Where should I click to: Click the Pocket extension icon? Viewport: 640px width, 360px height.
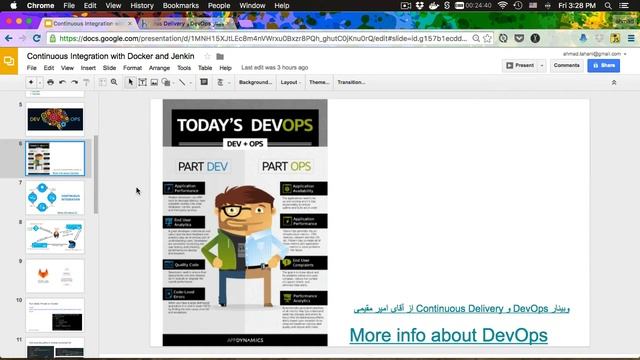pyautogui.click(x=519, y=38)
